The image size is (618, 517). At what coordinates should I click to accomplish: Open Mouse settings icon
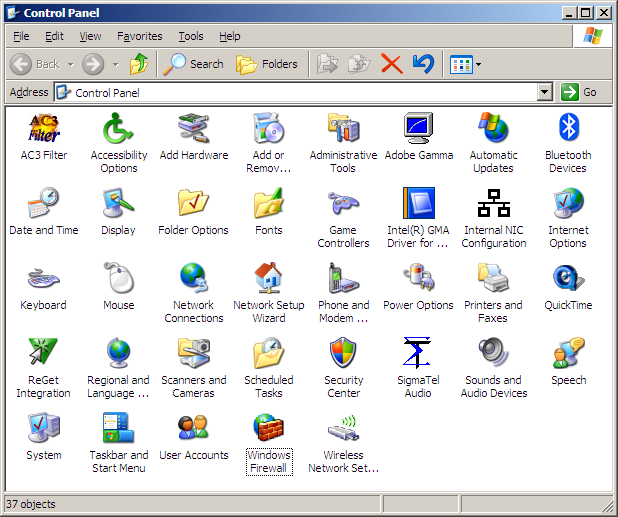[118, 278]
